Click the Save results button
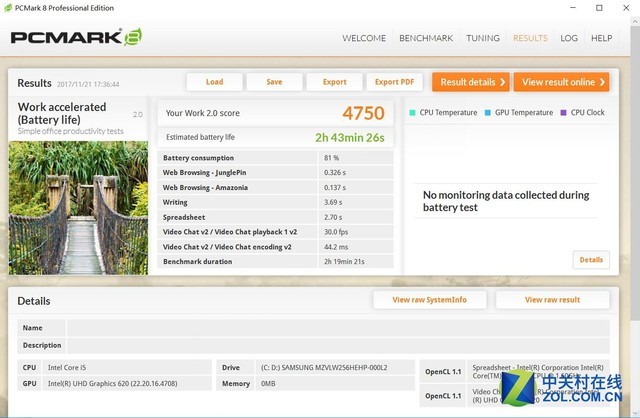Screen dimensions: 640x418 pyautogui.click(x=274, y=82)
